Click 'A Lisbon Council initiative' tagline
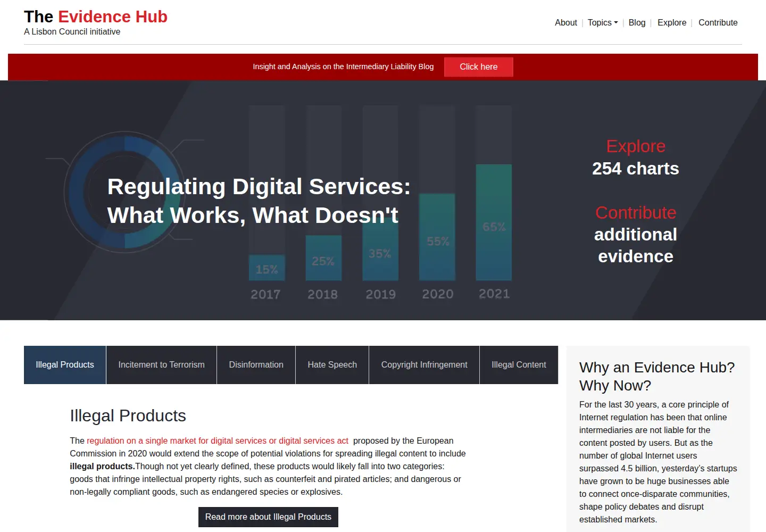Viewport: 766px width, 532px height. click(72, 32)
